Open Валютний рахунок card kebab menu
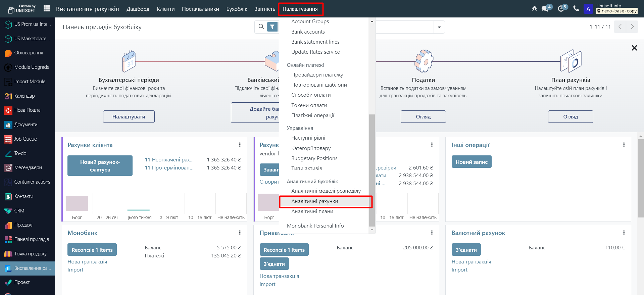Screen dimensions: 644x295 pos(624,233)
